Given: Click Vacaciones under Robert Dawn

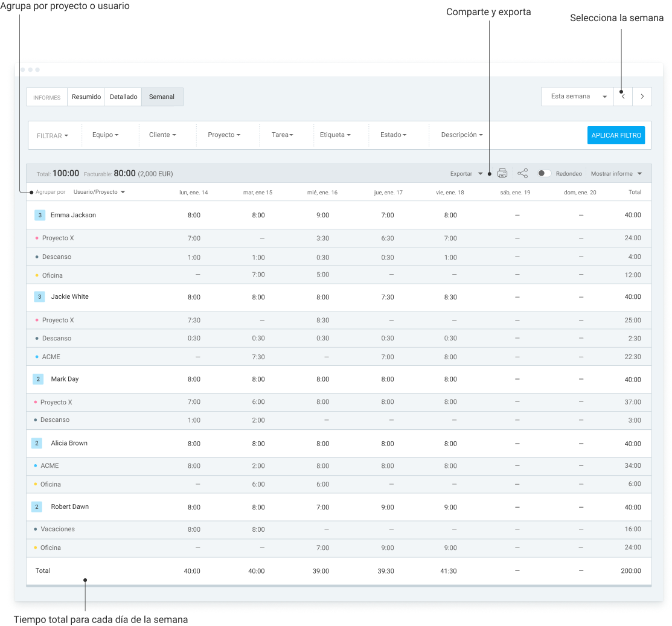Looking at the screenshot, I should coord(57,529).
